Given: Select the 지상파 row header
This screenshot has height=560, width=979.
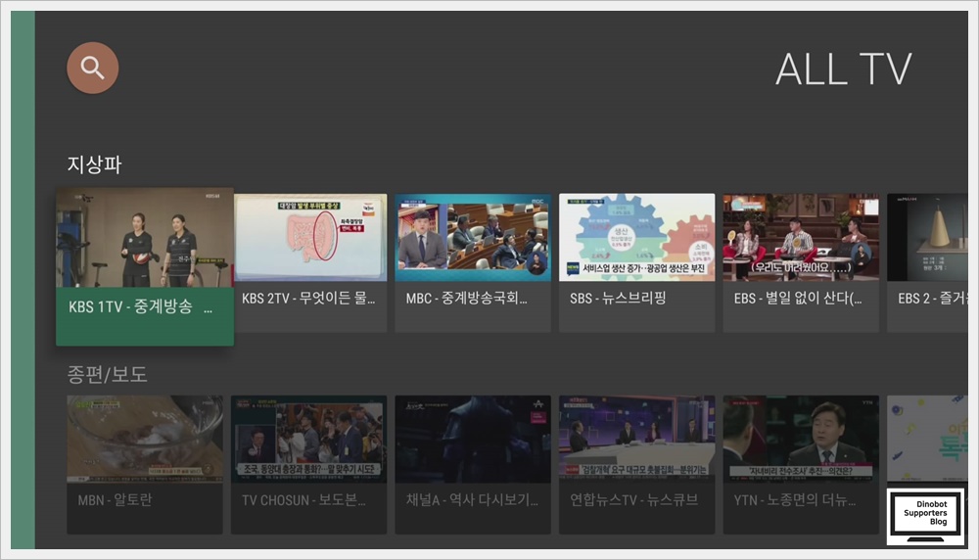Looking at the screenshot, I should [x=94, y=164].
